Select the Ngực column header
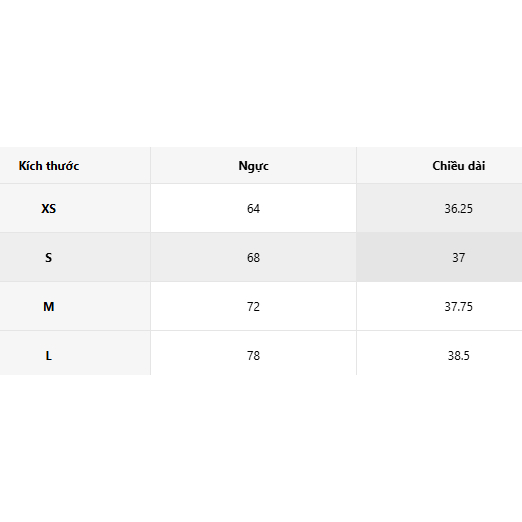The width and height of the screenshot is (522, 522). [x=253, y=166]
